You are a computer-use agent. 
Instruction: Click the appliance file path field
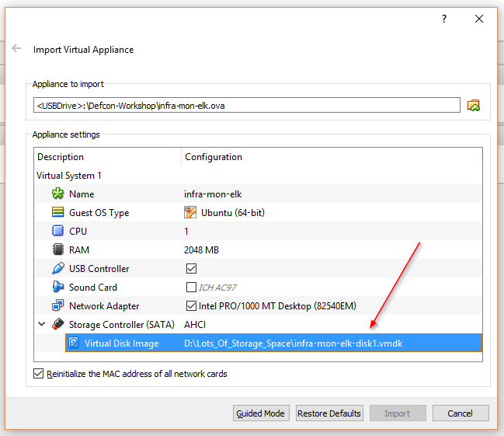(246, 105)
